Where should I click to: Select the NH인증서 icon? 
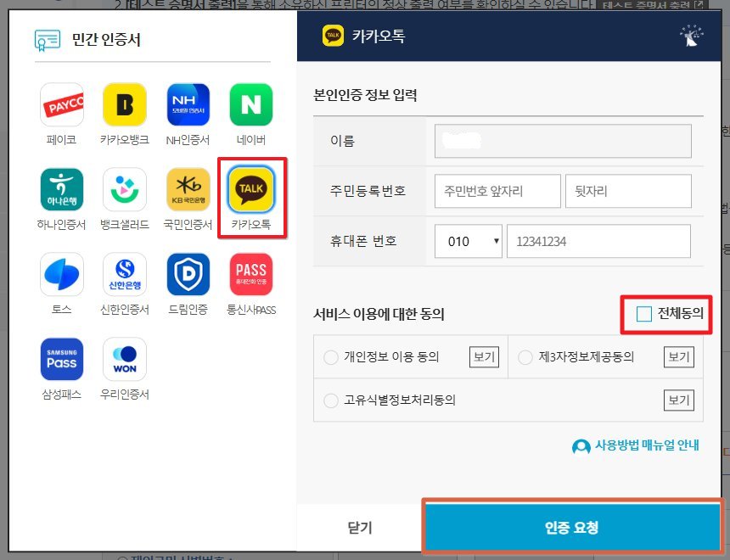click(188, 104)
